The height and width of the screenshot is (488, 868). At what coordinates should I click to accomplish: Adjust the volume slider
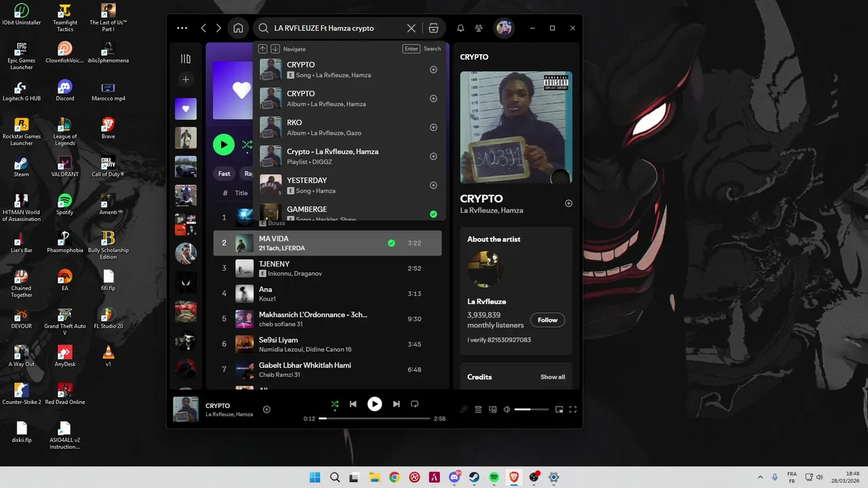532,409
